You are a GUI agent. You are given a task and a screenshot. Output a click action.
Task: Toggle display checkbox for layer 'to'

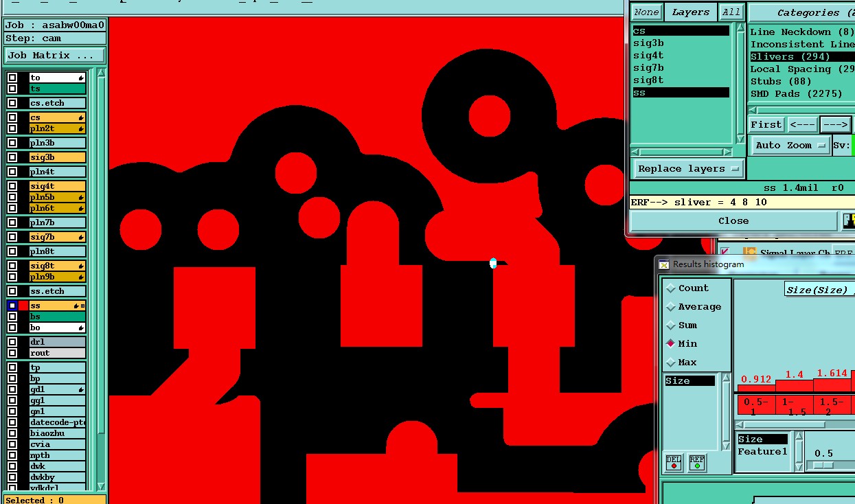12,78
